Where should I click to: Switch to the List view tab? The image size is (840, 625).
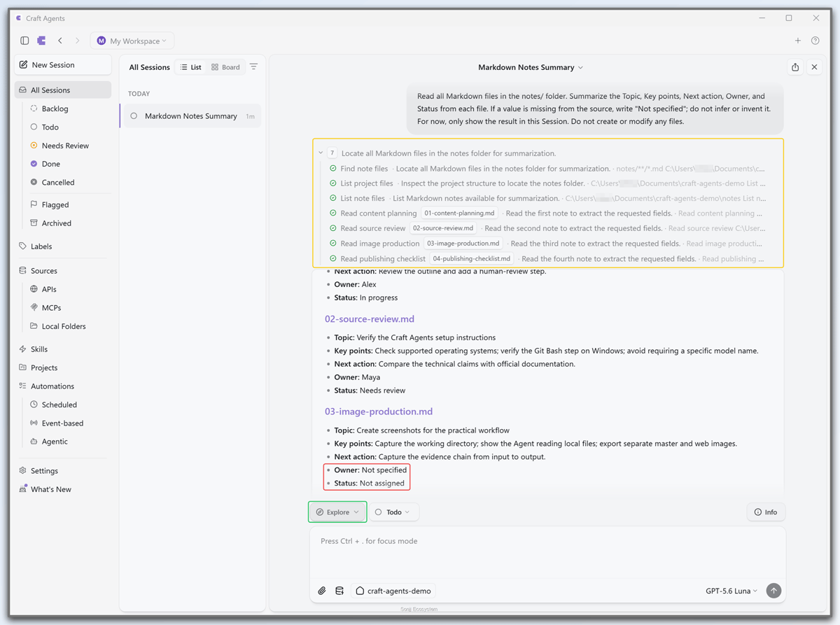click(190, 67)
